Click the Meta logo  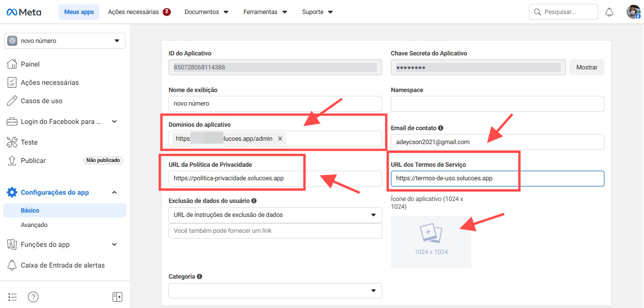(x=24, y=12)
